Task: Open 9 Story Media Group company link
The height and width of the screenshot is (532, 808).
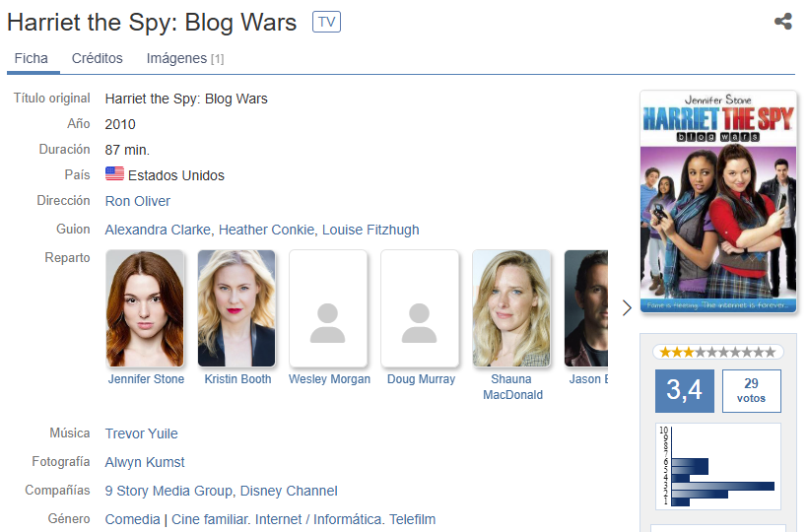Action: pos(168,491)
